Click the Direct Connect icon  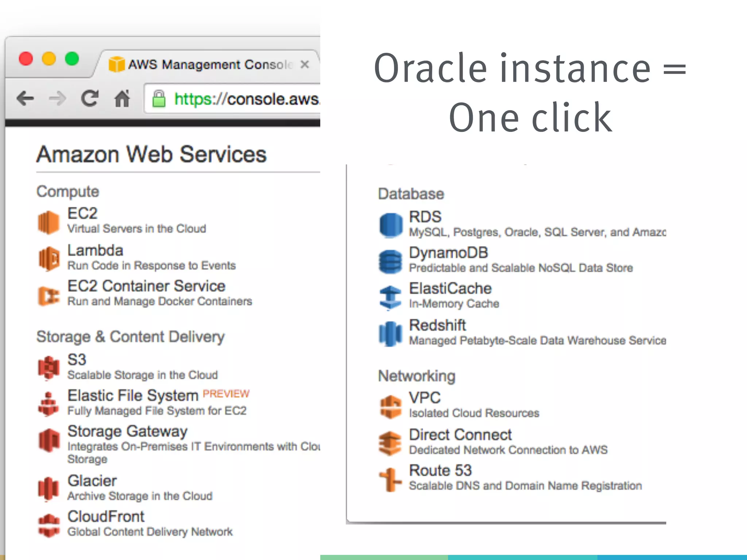390,443
